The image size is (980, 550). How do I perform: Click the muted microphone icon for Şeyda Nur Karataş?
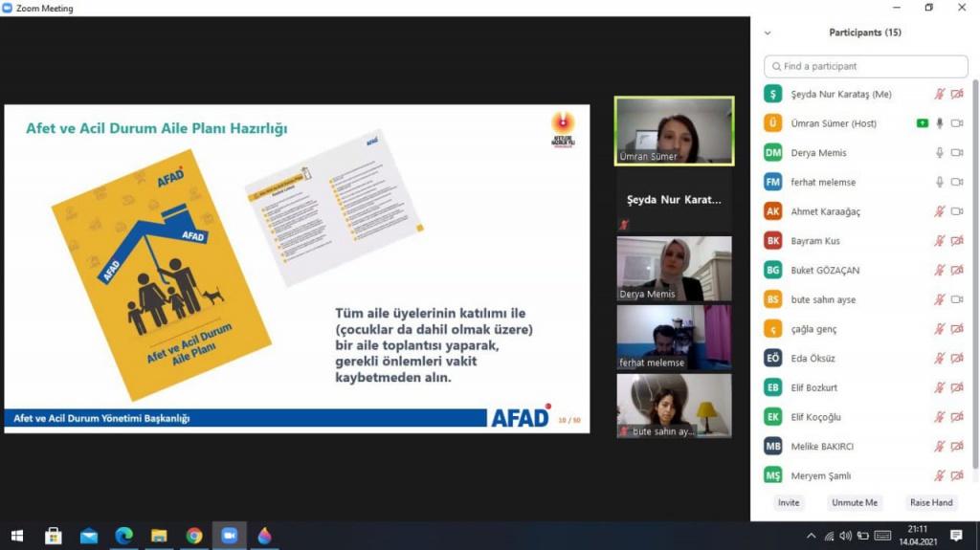point(940,94)
